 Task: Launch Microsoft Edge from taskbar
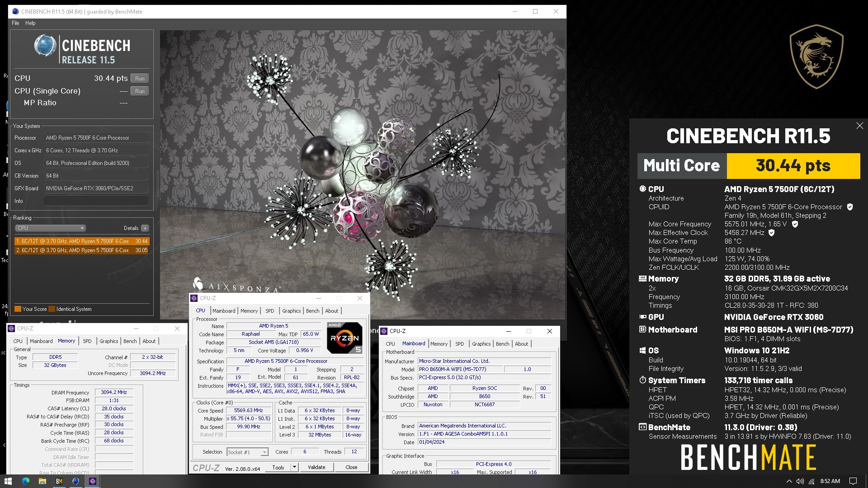(x=25, y=481)
